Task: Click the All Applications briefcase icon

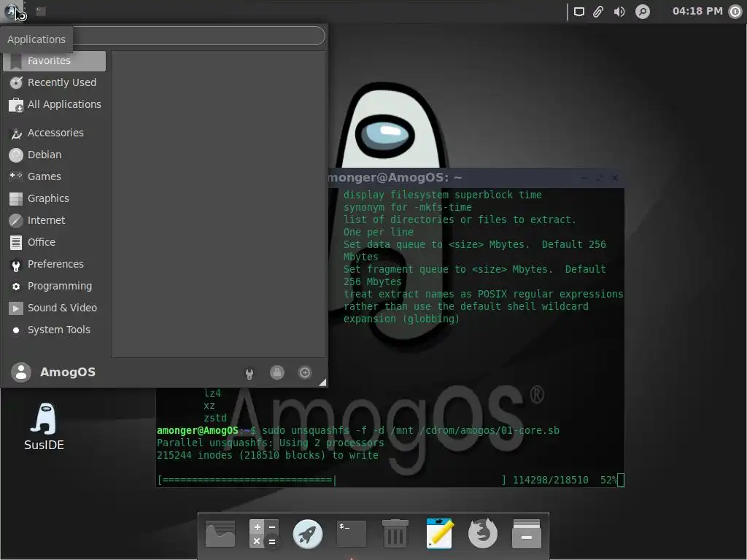Action: [16, 105]
